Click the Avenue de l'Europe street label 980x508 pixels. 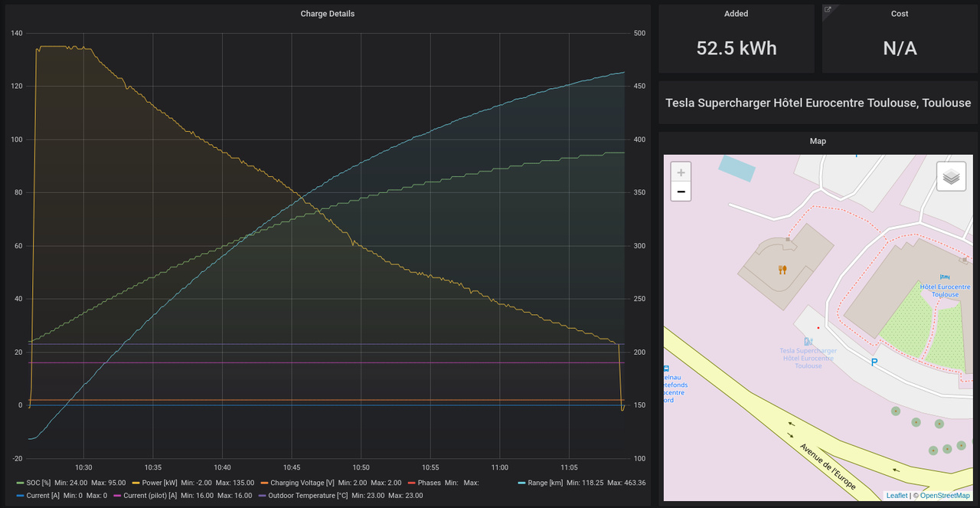point(827,467)
